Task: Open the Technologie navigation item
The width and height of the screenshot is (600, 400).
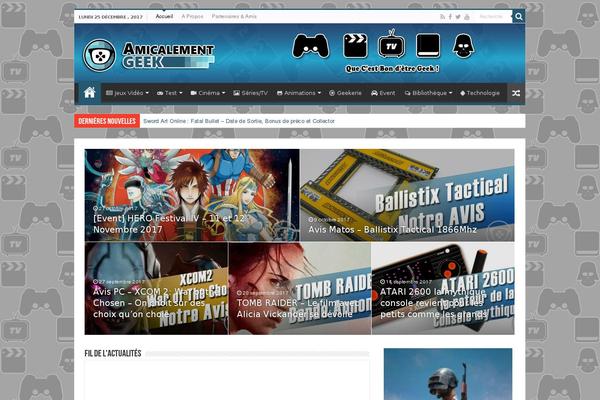Action: click(479, 93)
